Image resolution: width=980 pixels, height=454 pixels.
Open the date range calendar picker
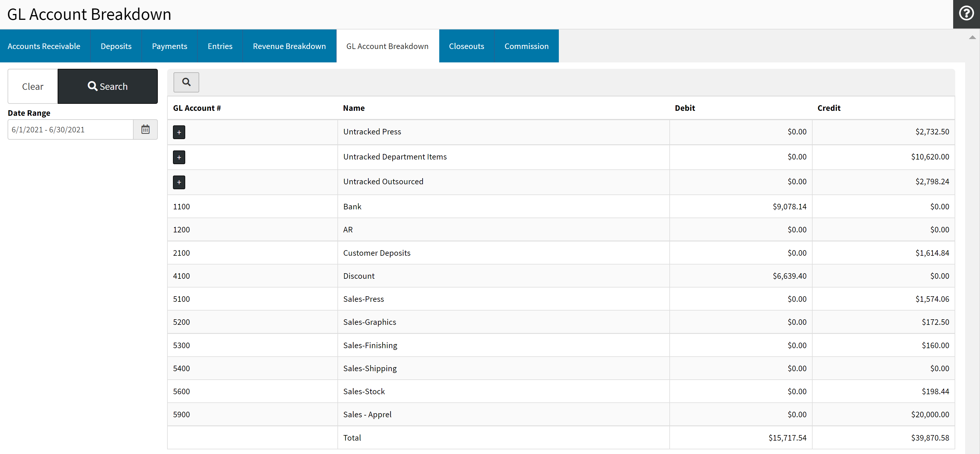tap(145, 130)
